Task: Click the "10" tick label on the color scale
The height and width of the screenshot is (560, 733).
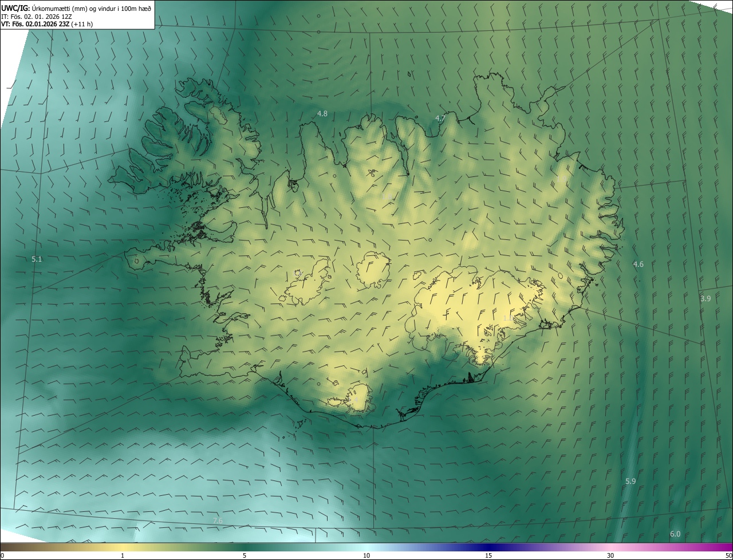Action: tap(366, 556)
